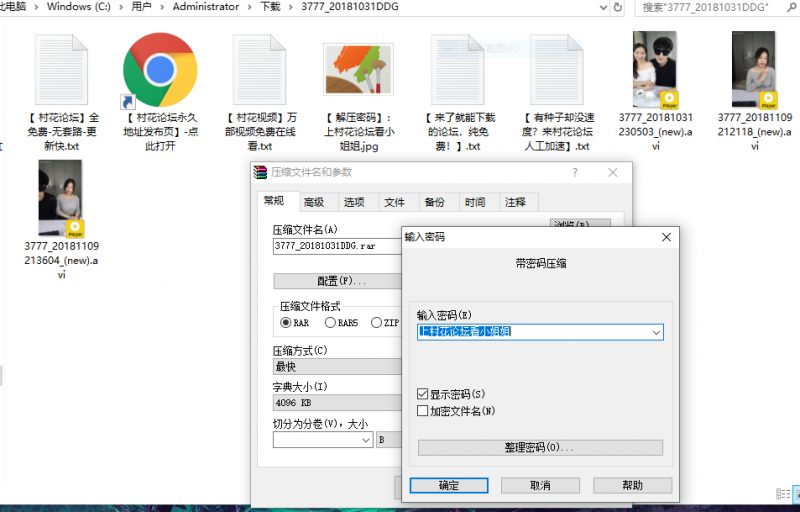Select video 3777_20181109213604_(new).avi thumbnail
800x512 pixels.
(61, 198)
